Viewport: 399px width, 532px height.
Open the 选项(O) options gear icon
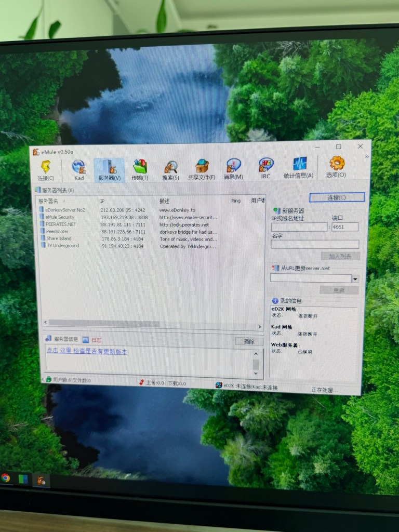336,167
